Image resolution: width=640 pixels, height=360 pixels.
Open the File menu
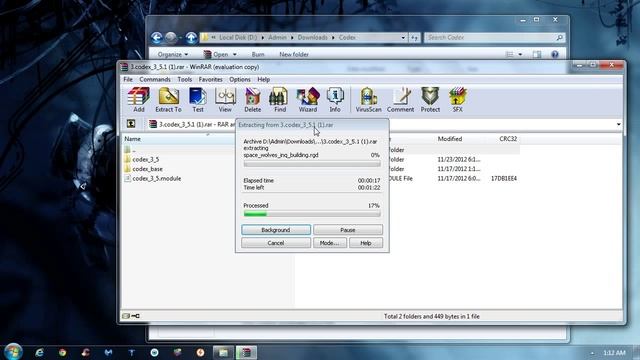[x=128, y=80]
